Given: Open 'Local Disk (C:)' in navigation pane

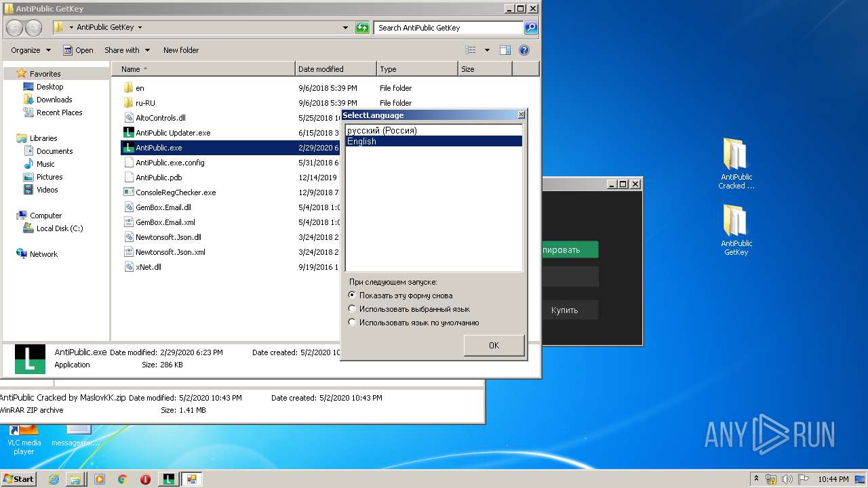Looking at the screenshot, I should click(59, 228).
